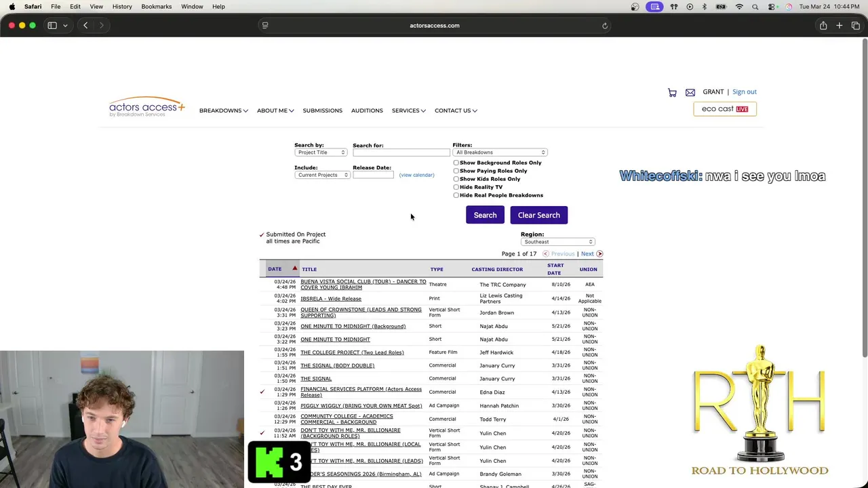Open a new tab with plus icon

coord(840,26)
